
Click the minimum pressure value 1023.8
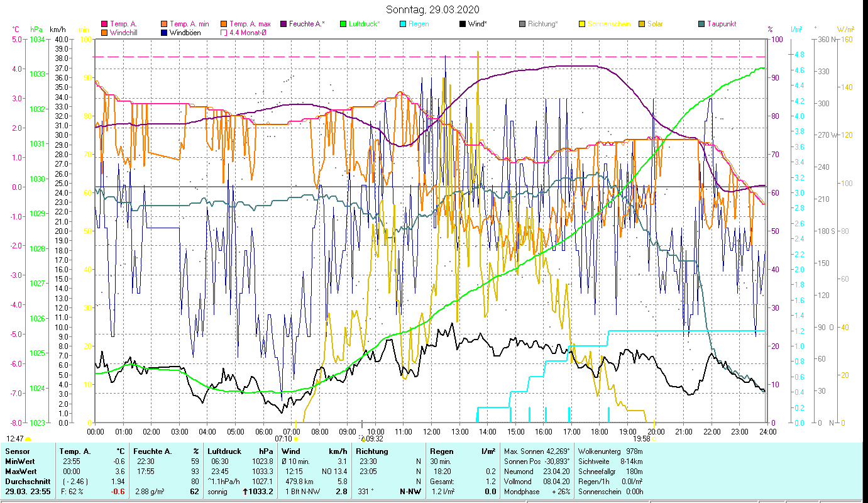263,461
